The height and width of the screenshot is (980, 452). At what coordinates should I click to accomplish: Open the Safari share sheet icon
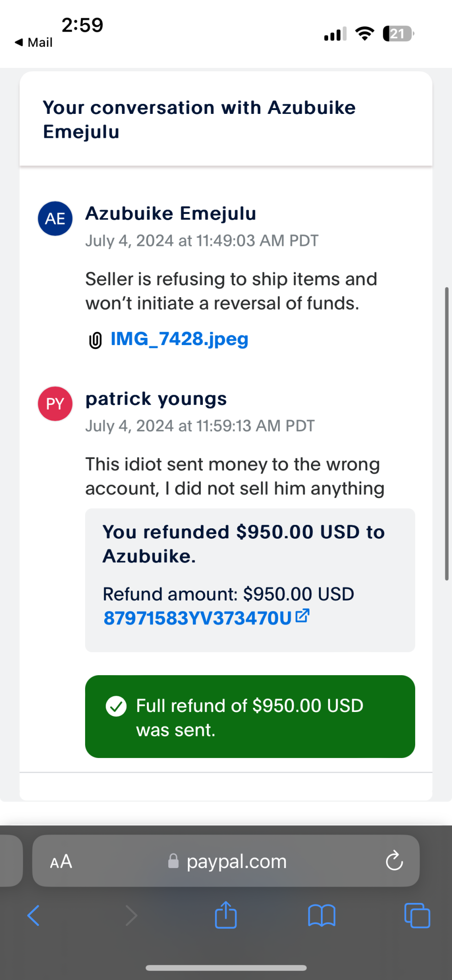pos(226,915)
